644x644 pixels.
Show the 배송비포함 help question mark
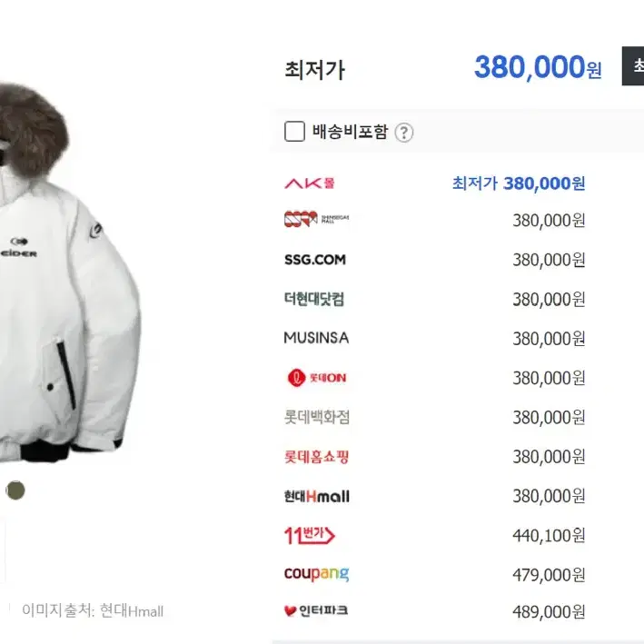coord(404,133)
